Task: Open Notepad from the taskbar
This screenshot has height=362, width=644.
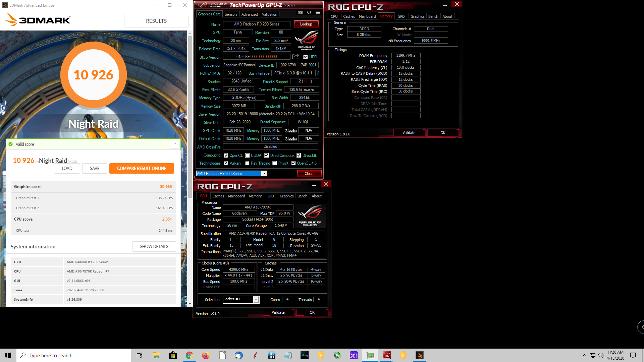Action: [288, 355]
